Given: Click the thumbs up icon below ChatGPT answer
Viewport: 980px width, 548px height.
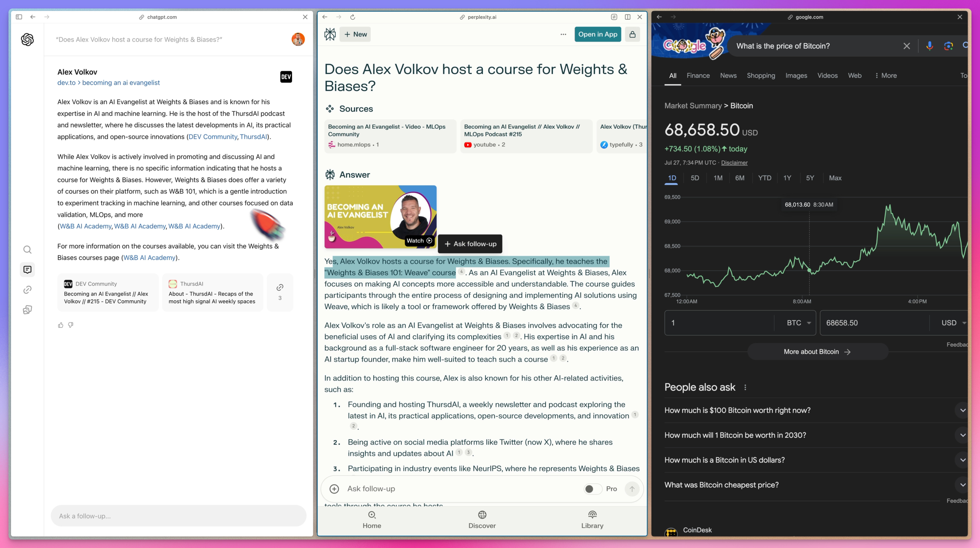Looking at the screenshot, I should [x=60, y=325].
